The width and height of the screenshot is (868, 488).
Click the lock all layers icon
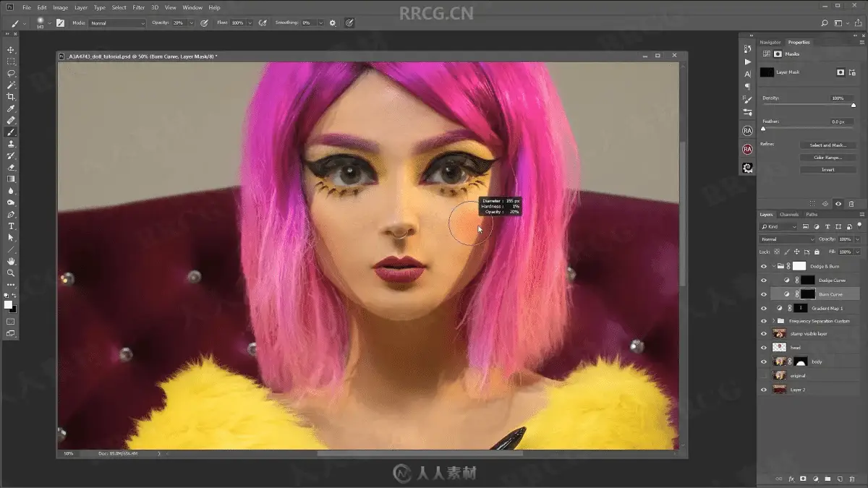click(817, 252)
